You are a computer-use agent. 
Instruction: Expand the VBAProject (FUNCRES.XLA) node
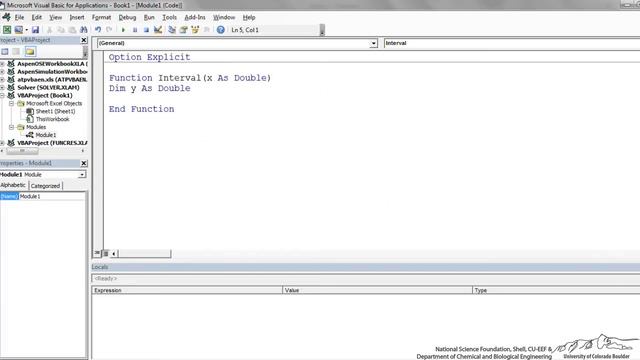pos(2,143)
